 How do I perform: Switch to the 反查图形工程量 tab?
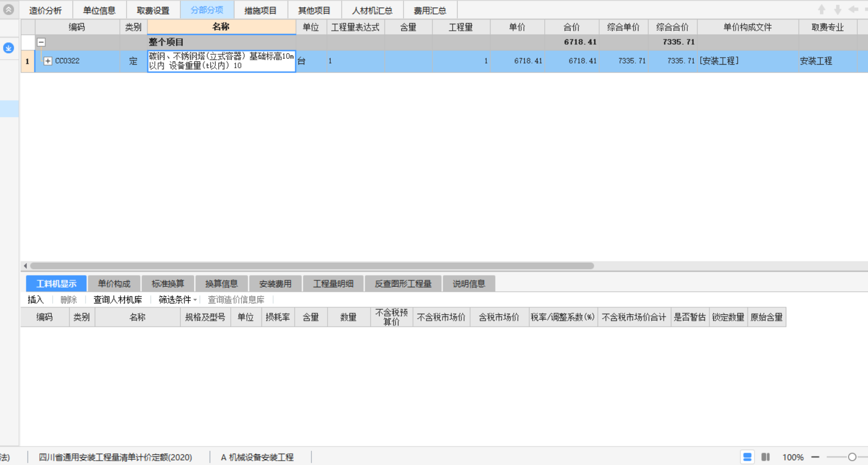403,284
